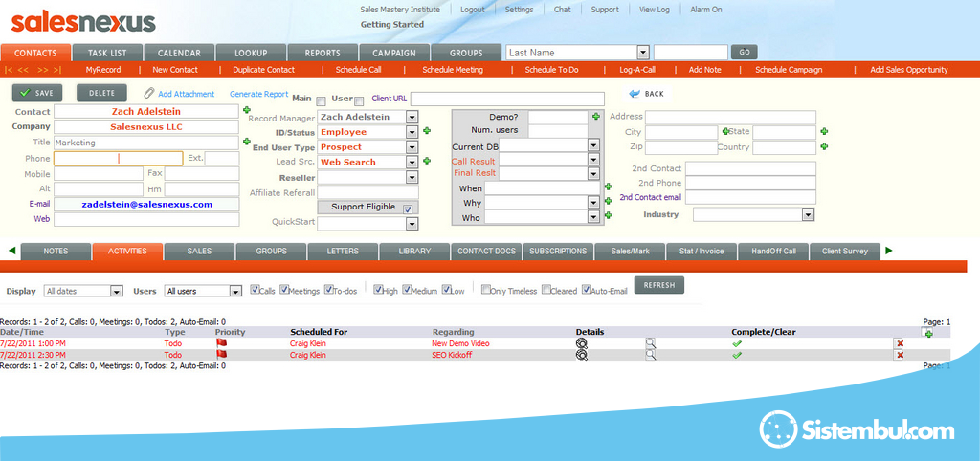Open the Display All dates dropdown
980x461 pixels.
116,291
